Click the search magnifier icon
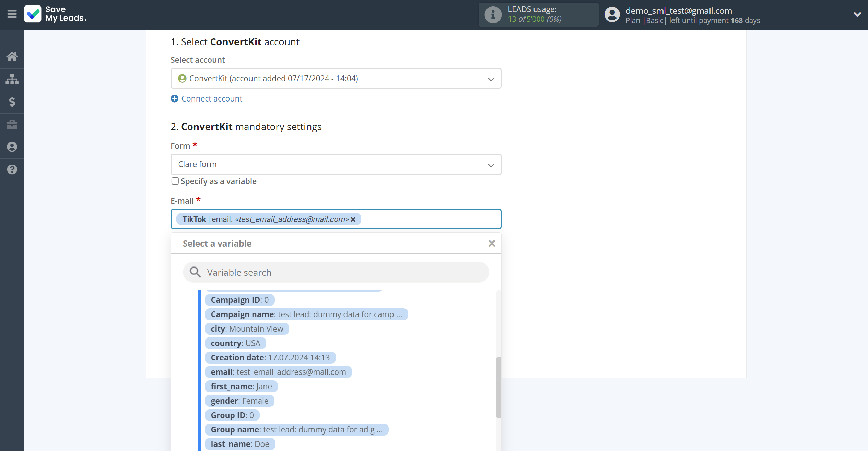 195,272
